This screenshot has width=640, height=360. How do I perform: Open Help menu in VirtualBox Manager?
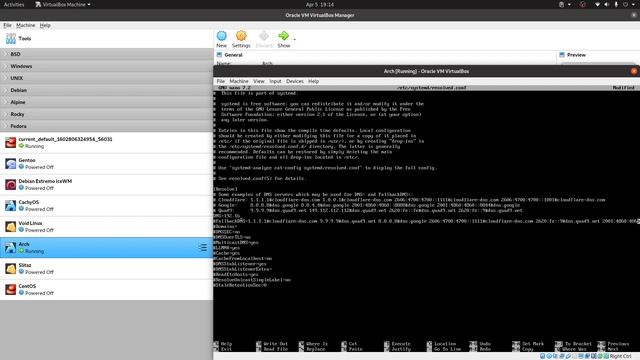click(45, 25)
